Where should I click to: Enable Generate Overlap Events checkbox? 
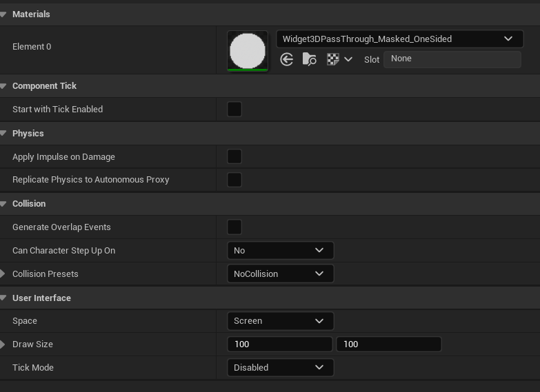[x=234, y=227]
